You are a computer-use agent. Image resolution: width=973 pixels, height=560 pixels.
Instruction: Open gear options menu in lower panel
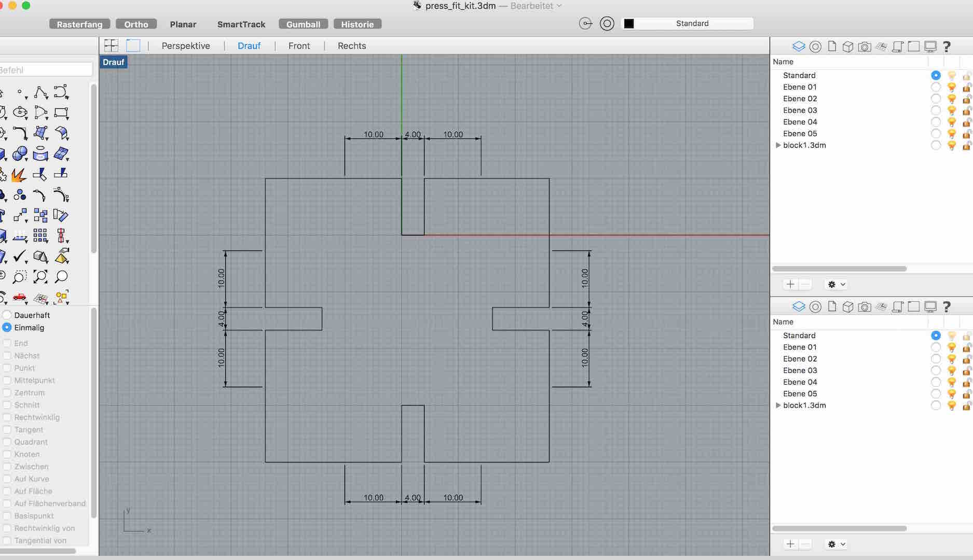(x=835, y=544)
